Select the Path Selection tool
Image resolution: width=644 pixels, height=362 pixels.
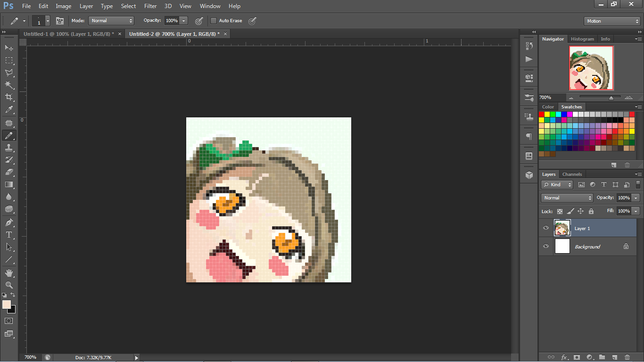9,247
